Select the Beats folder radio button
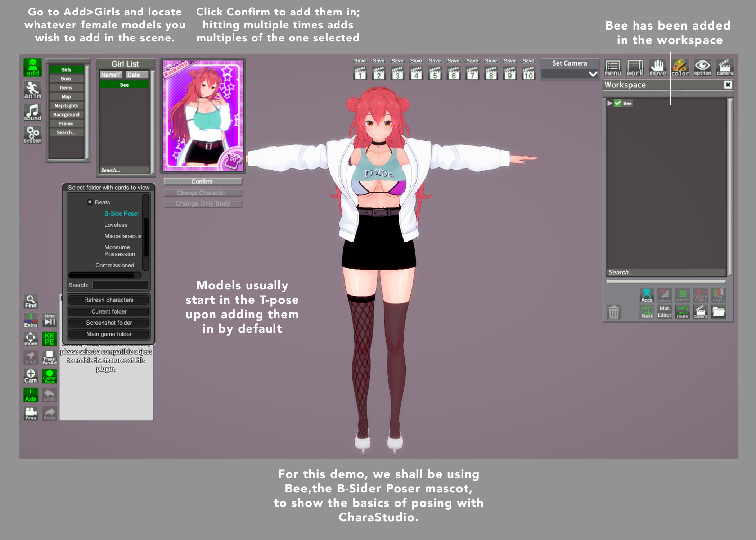 pos(90,202)
